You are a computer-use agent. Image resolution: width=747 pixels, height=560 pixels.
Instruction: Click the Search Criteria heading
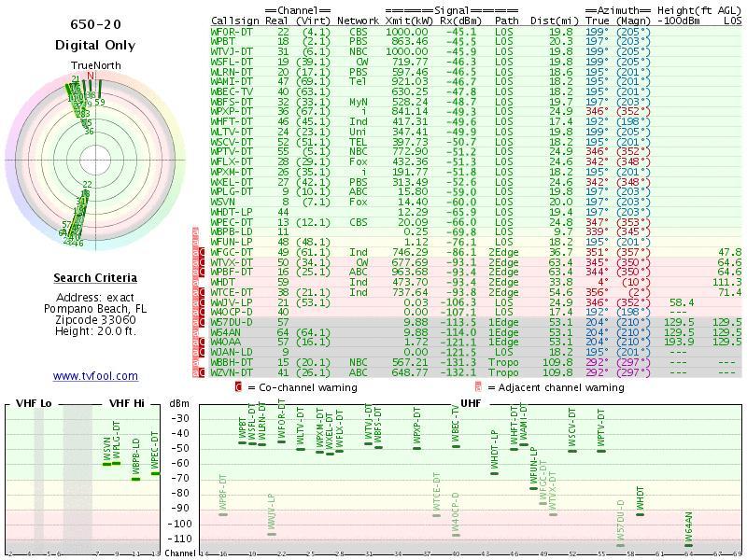point(95,278)
